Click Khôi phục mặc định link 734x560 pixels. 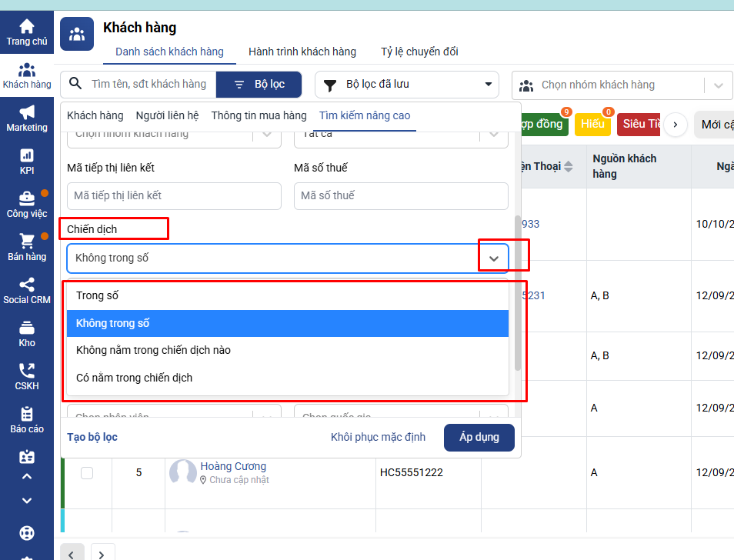pyautogui.click(x=378, y=437)
